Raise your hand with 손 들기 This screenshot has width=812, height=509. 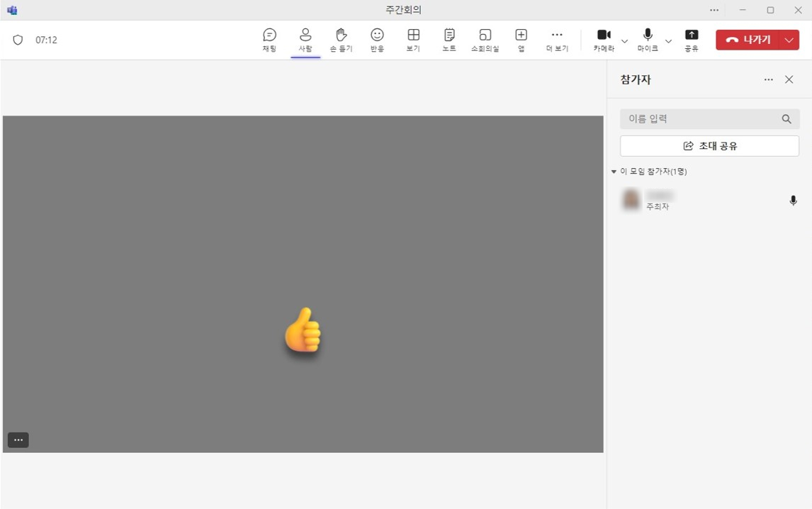[x=341, y=39]
